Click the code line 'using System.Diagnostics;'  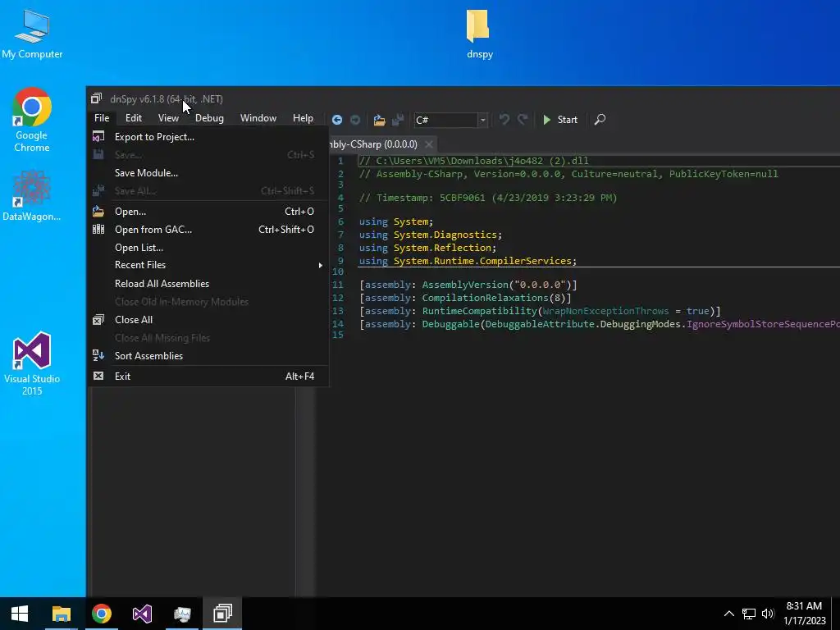click(430, 235)
